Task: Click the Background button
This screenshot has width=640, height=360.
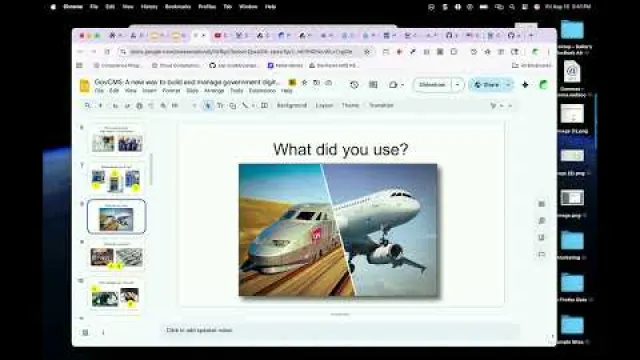Action: tap(291, 105)
